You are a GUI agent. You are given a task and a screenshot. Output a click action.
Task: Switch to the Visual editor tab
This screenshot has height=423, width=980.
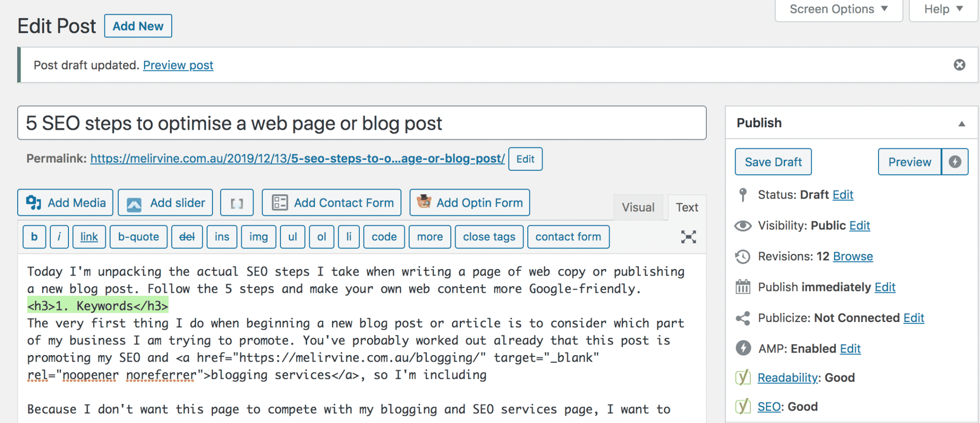[x=638, y=207]
